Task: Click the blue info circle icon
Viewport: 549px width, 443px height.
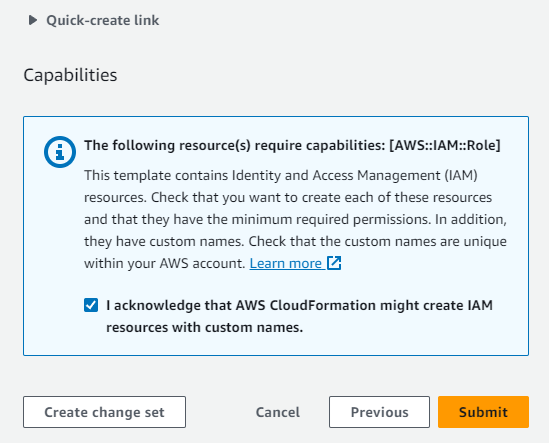Action: pyautogui.click(x=60, y=152)
